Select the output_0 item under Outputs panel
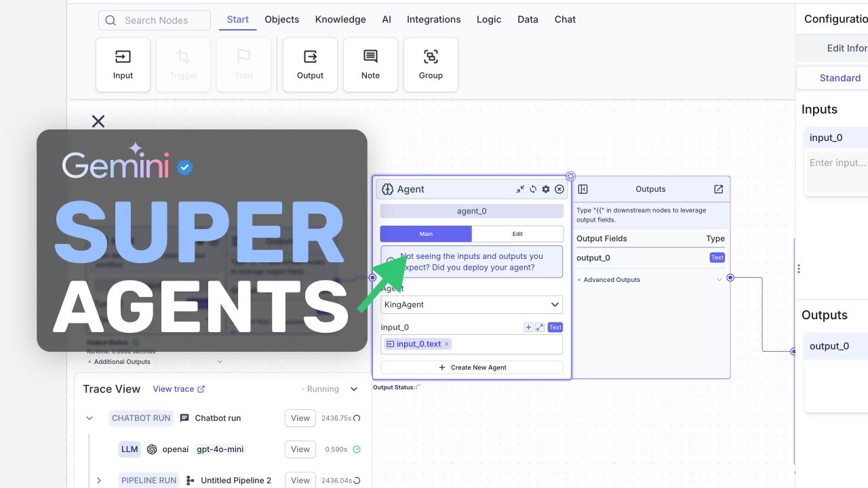This screenshot has width=868, height=488. tap(836, 346)
